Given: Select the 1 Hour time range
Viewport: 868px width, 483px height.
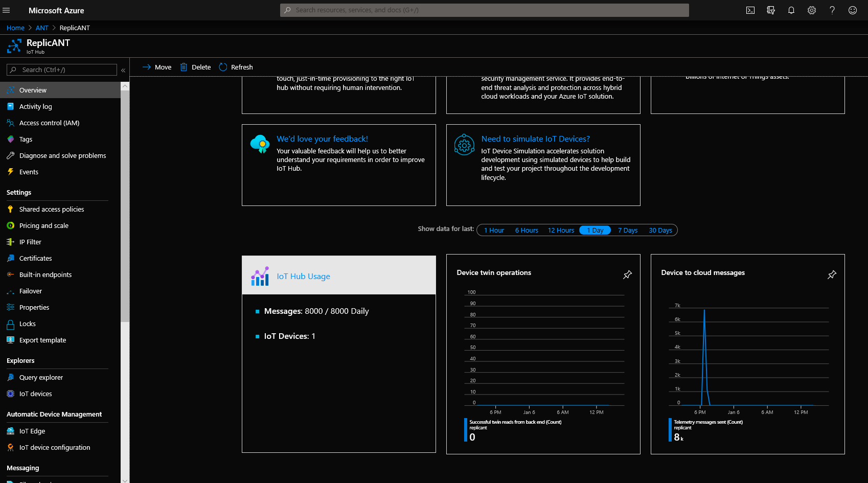Looking at the screenshot, I should 494,231.
